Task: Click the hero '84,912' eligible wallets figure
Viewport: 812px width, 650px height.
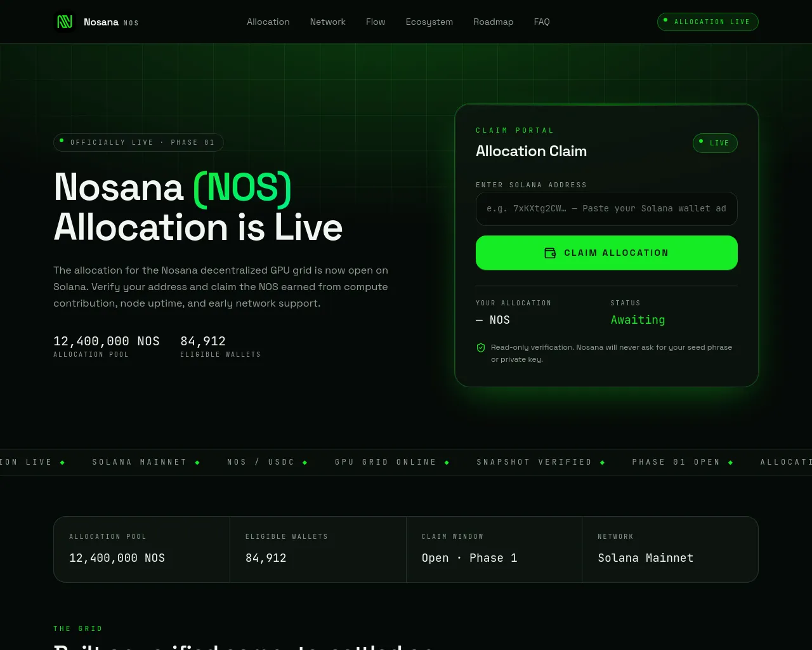Action: [x=203, y=342]
